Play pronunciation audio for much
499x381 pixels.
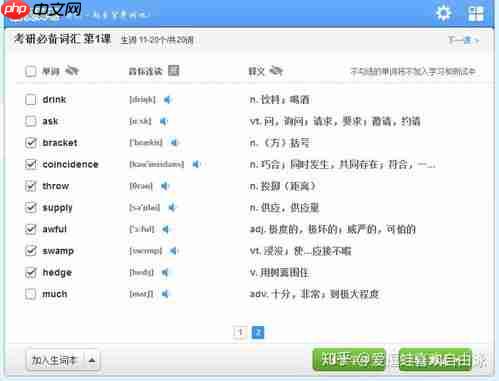(x=165, y=294)
